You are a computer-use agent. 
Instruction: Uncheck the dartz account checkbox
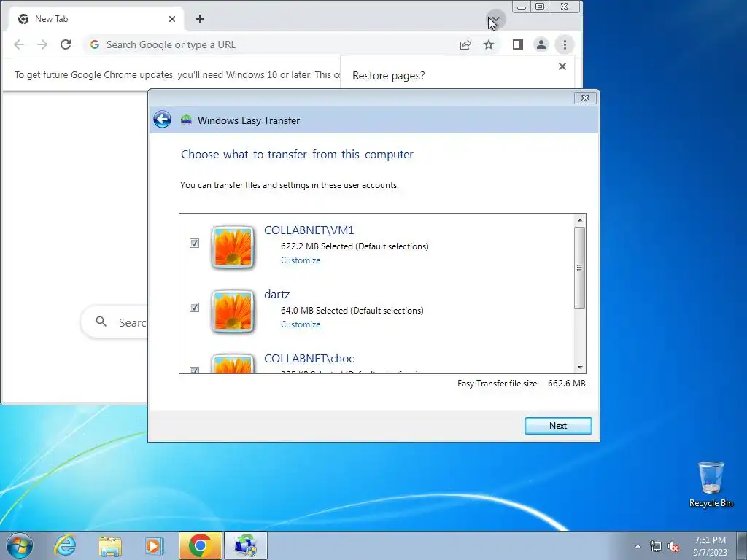click(194, 307)
